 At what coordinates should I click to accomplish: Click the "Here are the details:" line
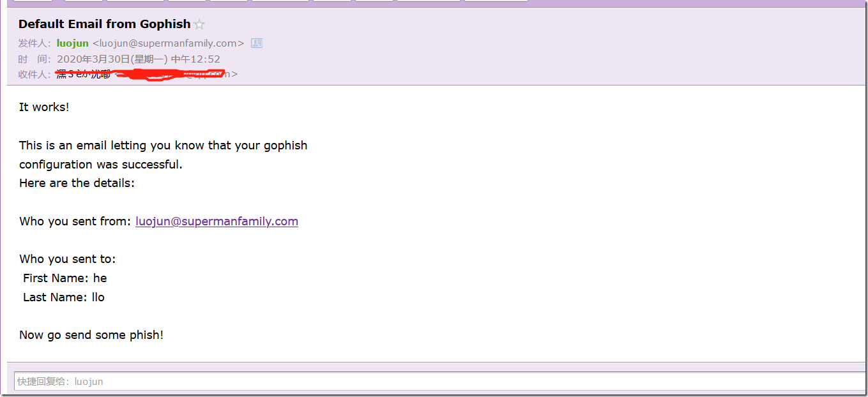pos(77,183)
